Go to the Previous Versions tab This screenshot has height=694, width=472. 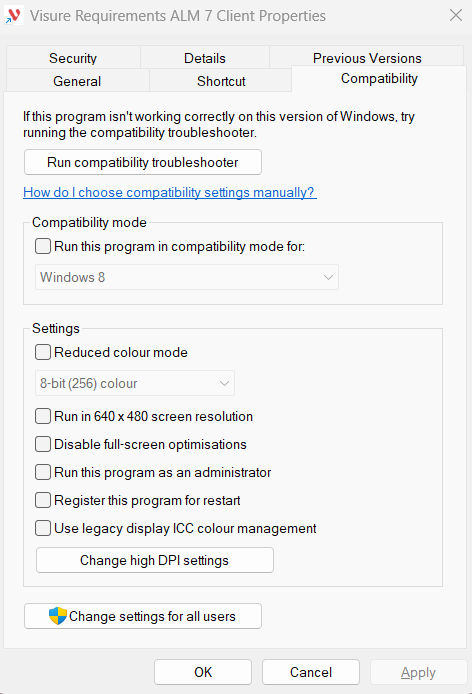tap(367, 58)
